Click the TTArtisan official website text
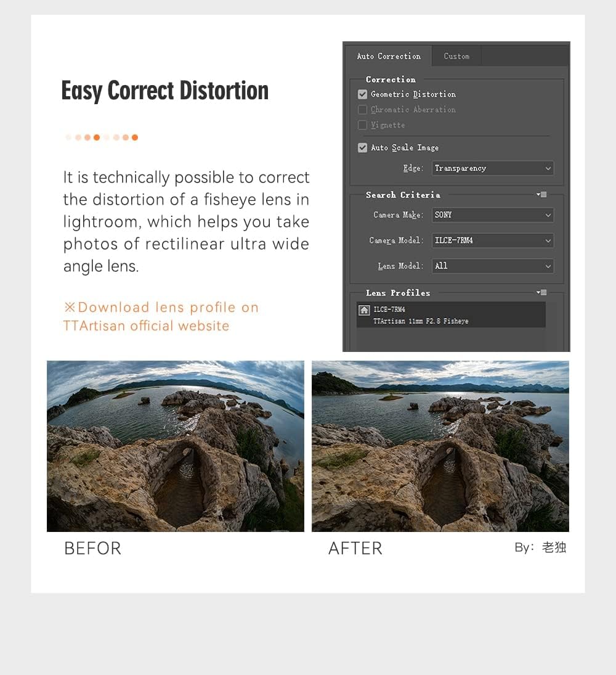The width and height of the screenshot is (616, 675). coord(146,326)
